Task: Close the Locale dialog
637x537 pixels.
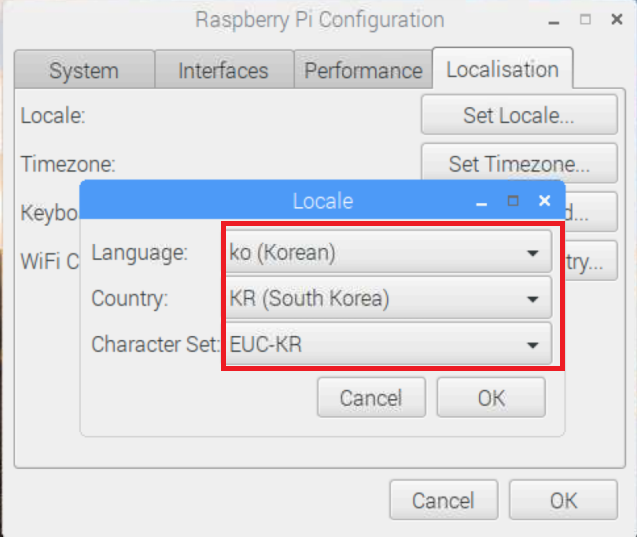Action: coord(544,201)
